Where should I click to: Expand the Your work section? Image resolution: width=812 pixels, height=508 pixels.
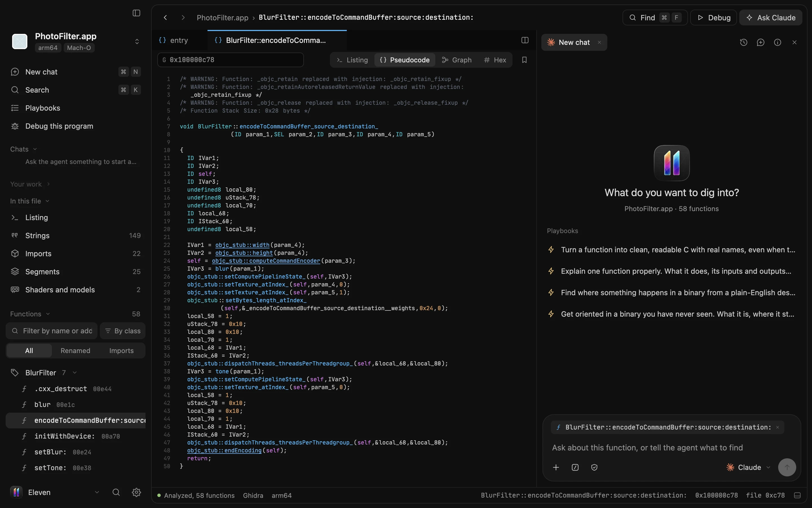[30, 184]
